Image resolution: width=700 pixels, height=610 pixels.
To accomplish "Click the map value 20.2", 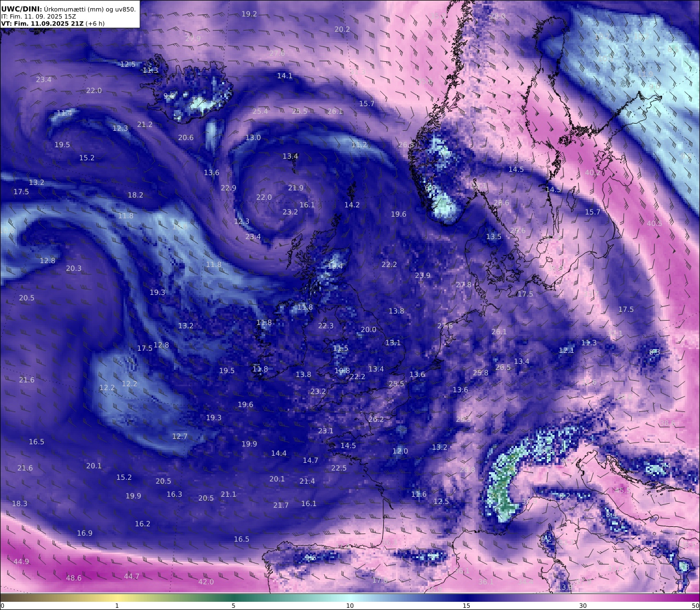I will click(x=342, y=29).
